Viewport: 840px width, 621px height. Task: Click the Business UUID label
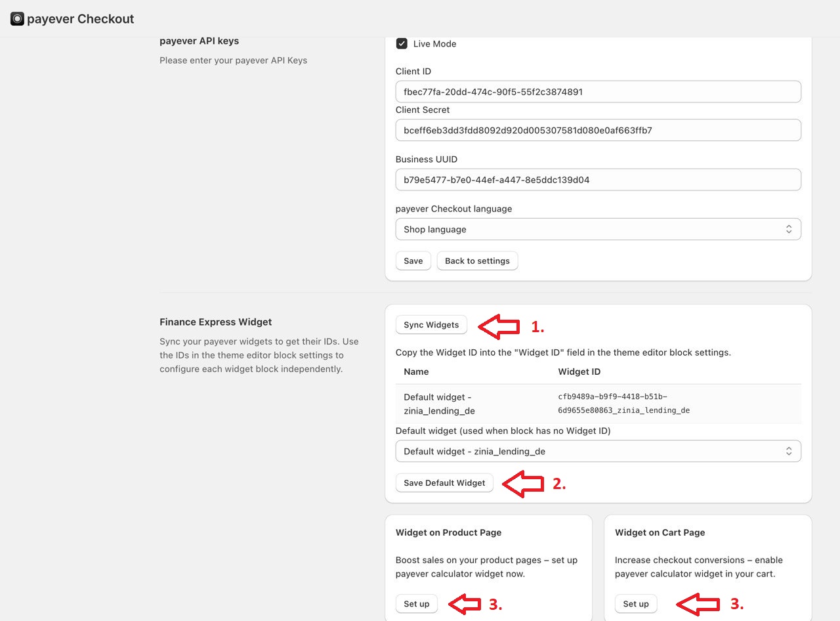(x=427, y=160)
